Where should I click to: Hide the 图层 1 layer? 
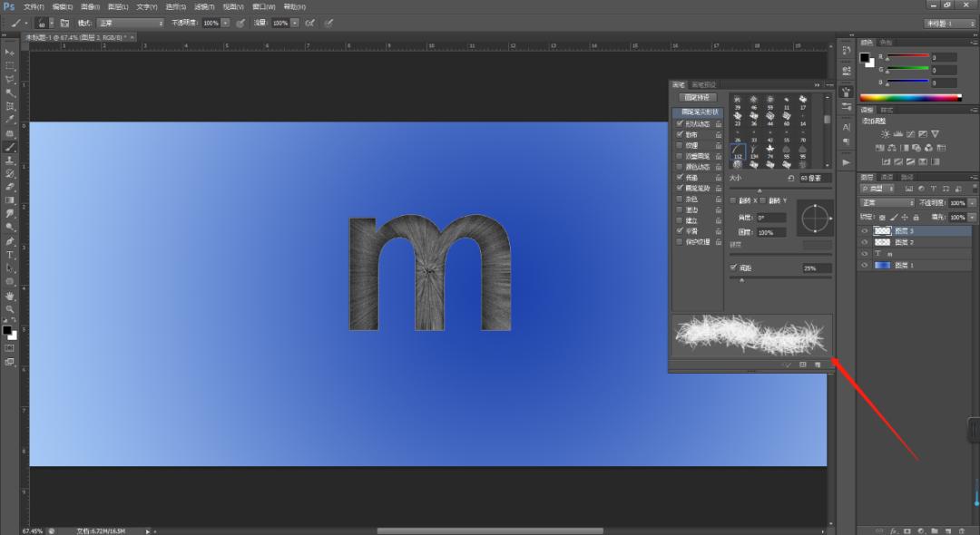pos(865,265)
